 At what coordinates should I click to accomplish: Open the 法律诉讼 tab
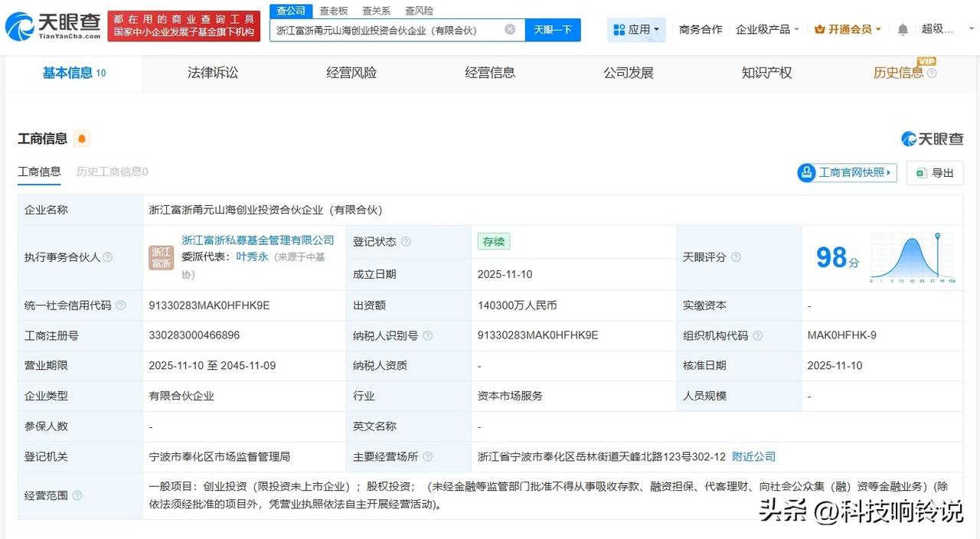pos(212,73)
